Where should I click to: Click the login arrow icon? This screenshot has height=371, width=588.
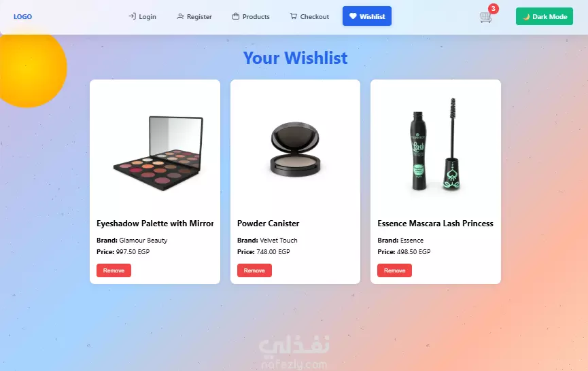(132, 16)
